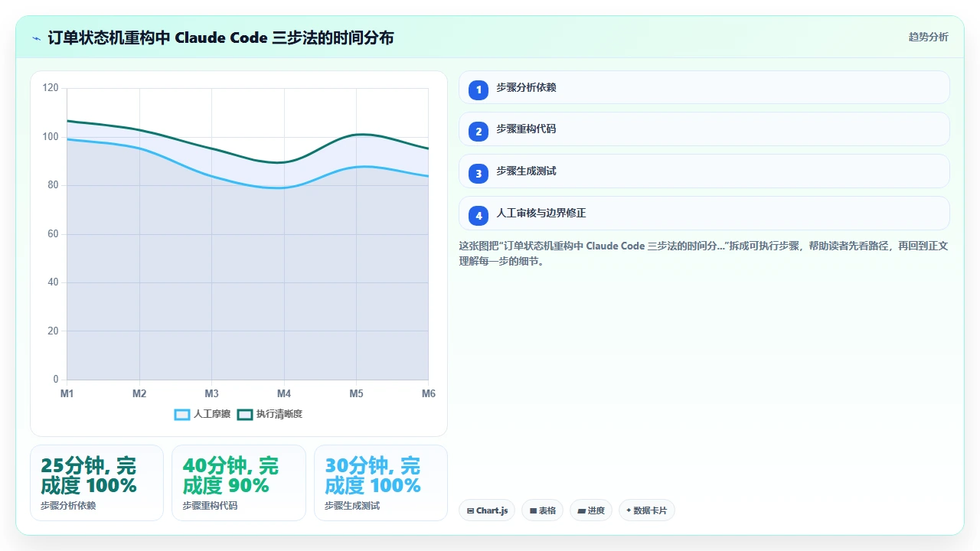The width and height of the screenshot is (980, 551).
Task: Click the Chart.js tag chip
Action: tap(487, 510)
